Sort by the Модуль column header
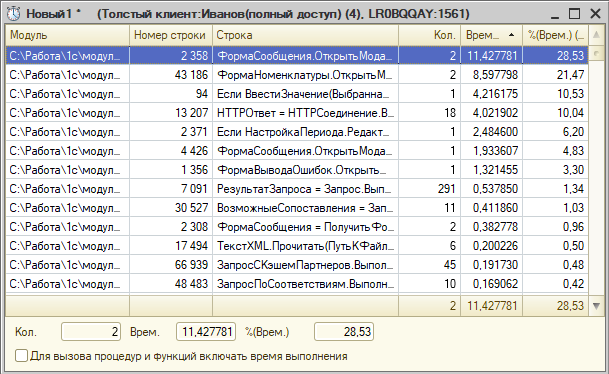Screen dimensions: 609x374 click(x=67, y=35)
